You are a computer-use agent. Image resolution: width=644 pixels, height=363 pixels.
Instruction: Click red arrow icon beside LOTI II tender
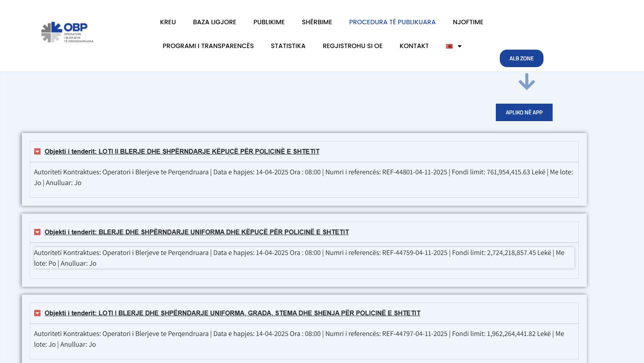point(37,151)
